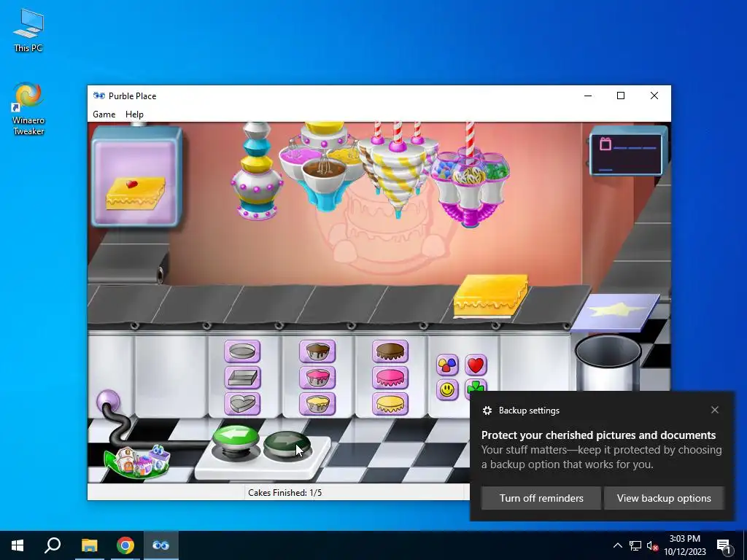Image resolution: width=747 pixels, height=560 pixels.
Task: Open the Action Center notifications
Action: (x=724, y=545)
